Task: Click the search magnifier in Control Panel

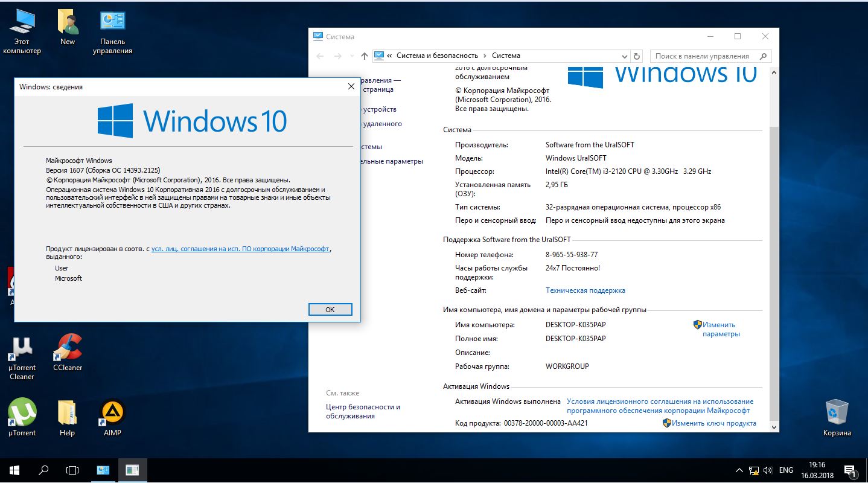Action: [764, 56]
